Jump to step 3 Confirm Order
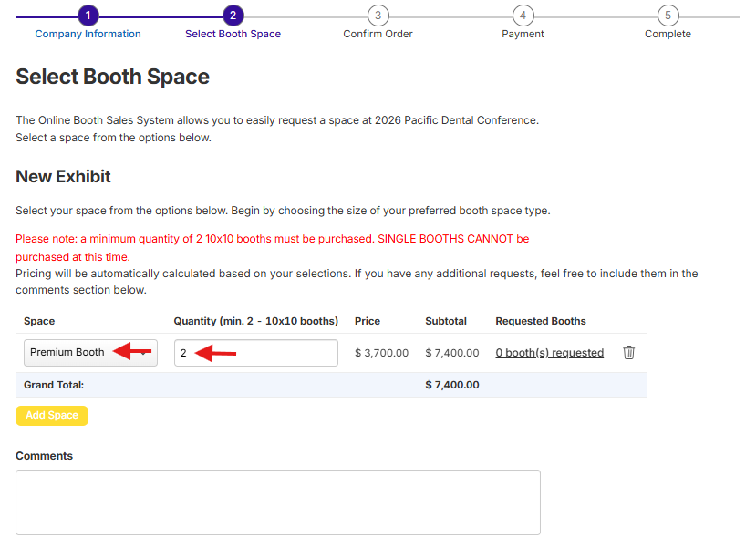 point(378,23)
